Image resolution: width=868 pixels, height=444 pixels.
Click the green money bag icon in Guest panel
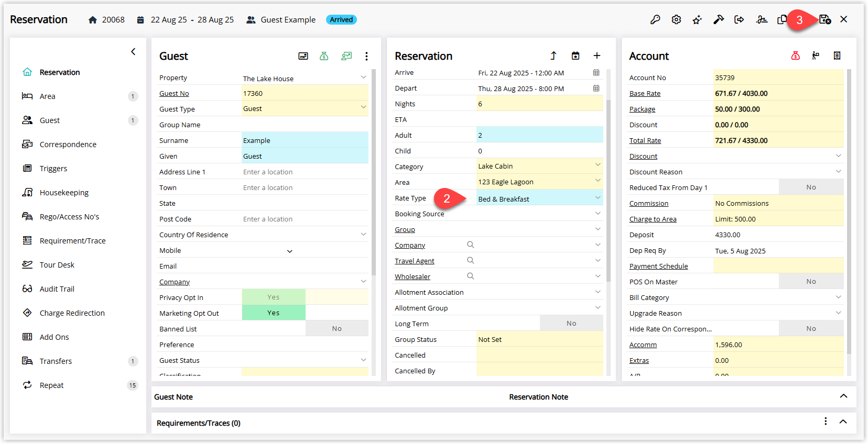click(324, 56)
